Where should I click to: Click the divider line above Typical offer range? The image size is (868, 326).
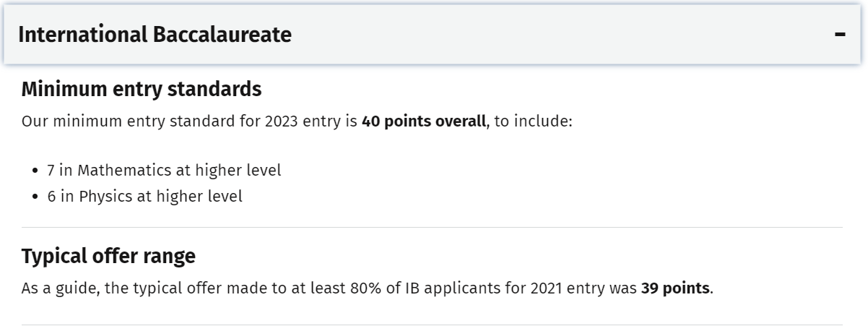(x=432, y=228)
